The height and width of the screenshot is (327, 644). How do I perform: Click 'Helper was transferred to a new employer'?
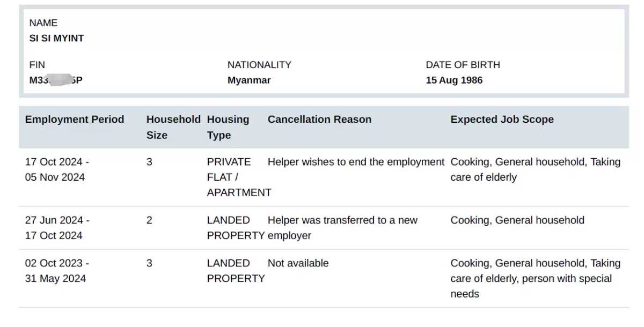tap(342, 228)
